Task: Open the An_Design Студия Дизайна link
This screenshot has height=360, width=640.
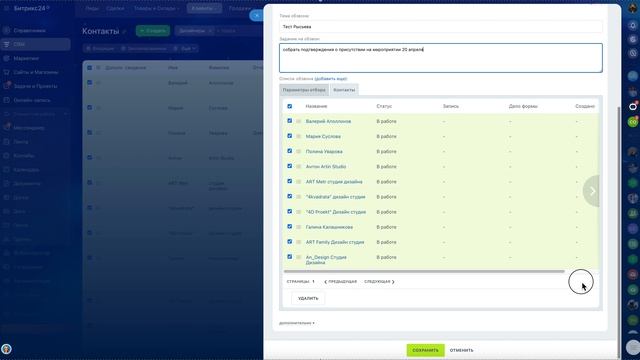Action: click(x=326, y=260)
